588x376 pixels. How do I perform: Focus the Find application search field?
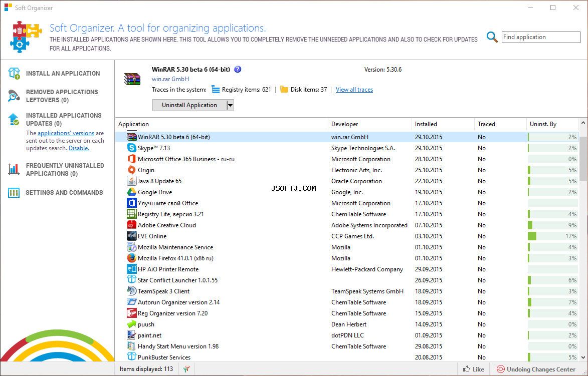point(541,37)
